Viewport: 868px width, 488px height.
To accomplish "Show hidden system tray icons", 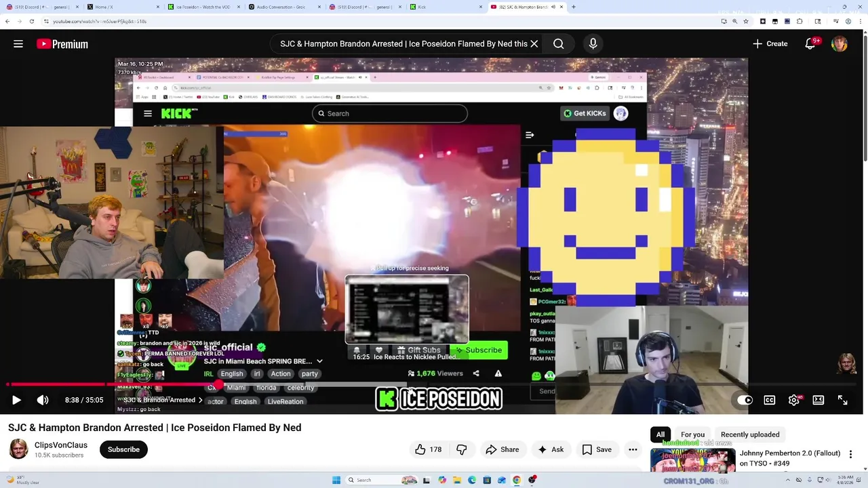I will pyautogui.click(x=788, y=480).
